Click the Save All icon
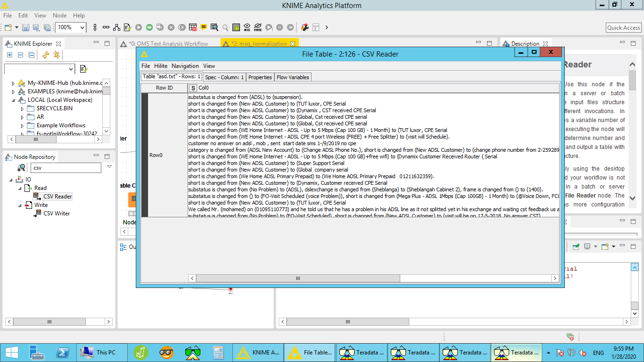The width and height of the screenshot is (644, 362). pyautogui.click(x=47, y=27)
